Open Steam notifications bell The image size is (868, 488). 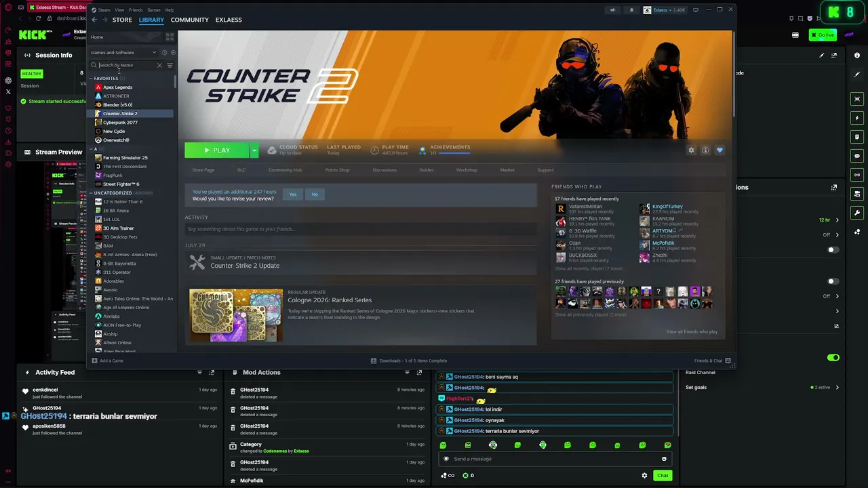click(x=632, y=10)
